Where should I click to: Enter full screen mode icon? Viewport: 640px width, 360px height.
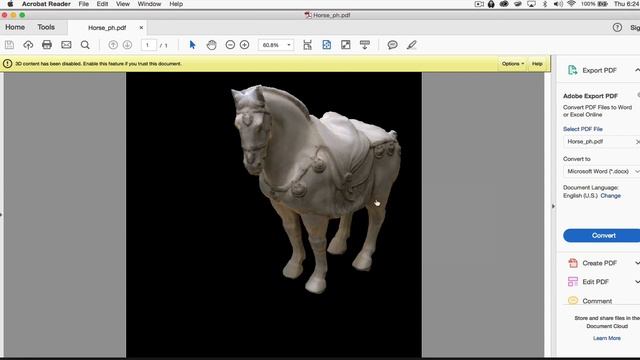pos(346,45)
